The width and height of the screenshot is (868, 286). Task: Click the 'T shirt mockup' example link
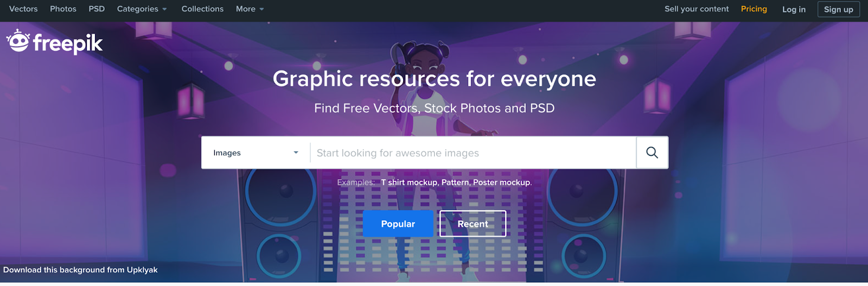[x=409, y=182]
